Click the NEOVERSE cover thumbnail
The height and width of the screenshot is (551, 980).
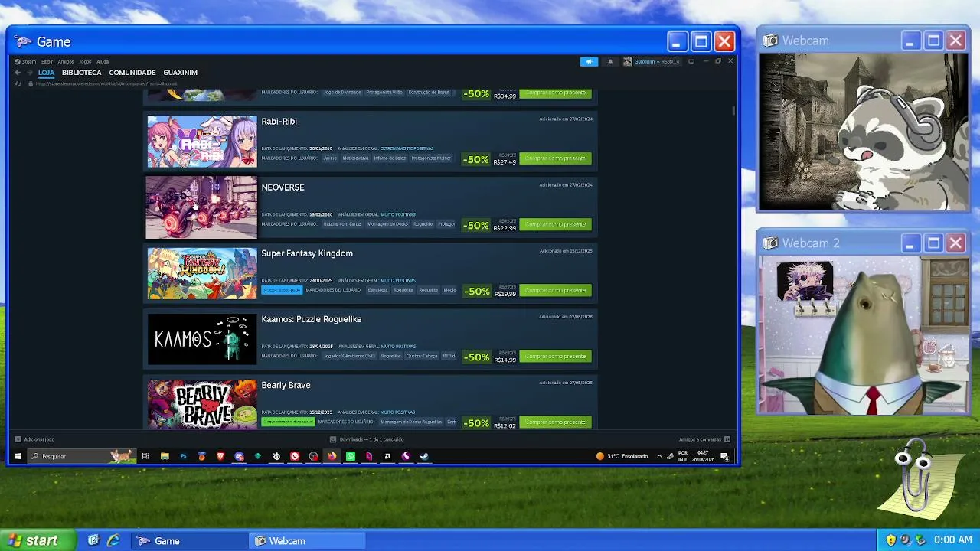[202, 207]
